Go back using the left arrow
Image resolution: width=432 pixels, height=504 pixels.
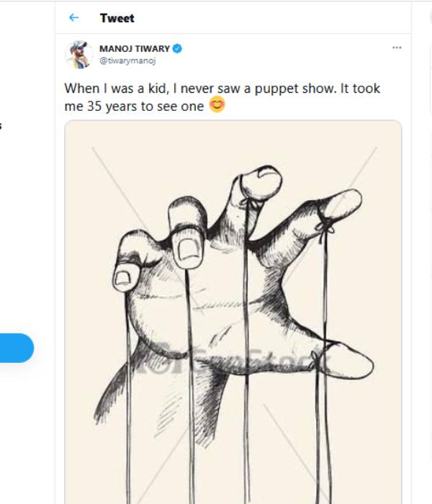tap(73, 18)
